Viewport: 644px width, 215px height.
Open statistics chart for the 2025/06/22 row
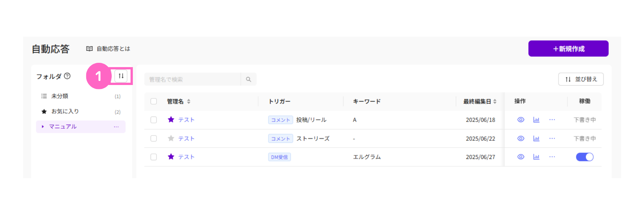coord(536,138)
